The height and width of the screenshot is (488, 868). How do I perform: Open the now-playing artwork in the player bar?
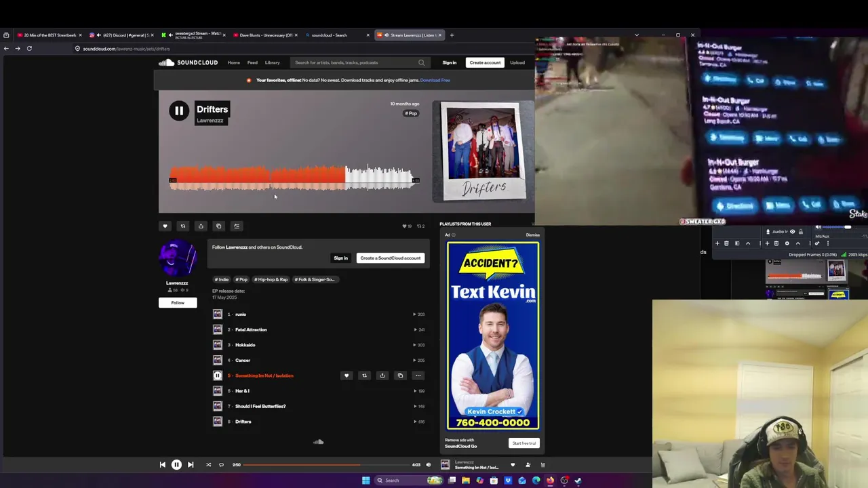445,465
